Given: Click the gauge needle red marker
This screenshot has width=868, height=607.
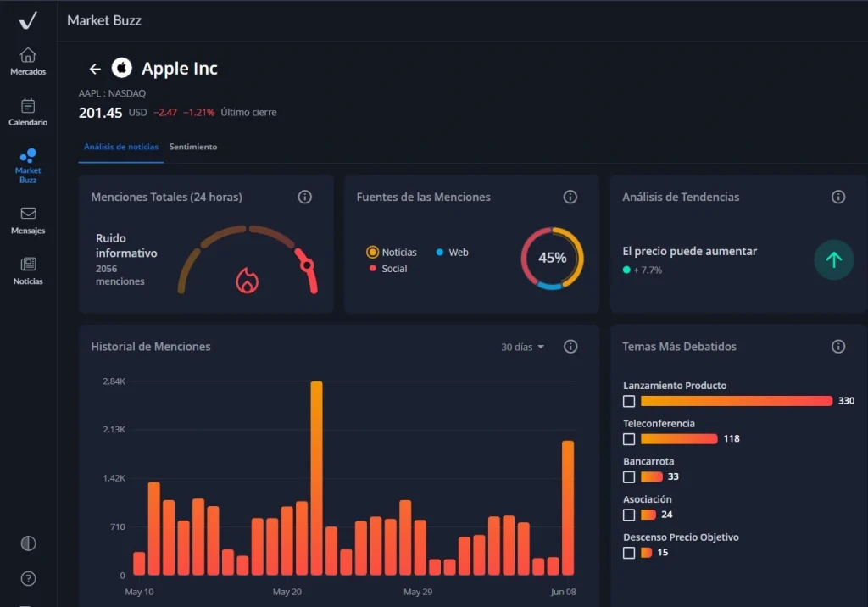Looking at the screenshot, I should [306, 265].
